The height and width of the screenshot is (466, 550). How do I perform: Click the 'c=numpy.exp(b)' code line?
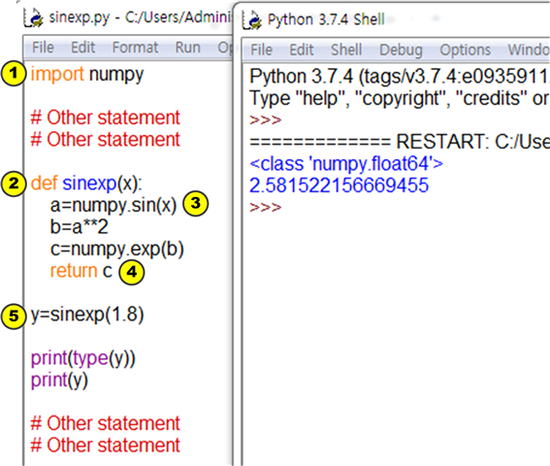(x=117, y=249)
